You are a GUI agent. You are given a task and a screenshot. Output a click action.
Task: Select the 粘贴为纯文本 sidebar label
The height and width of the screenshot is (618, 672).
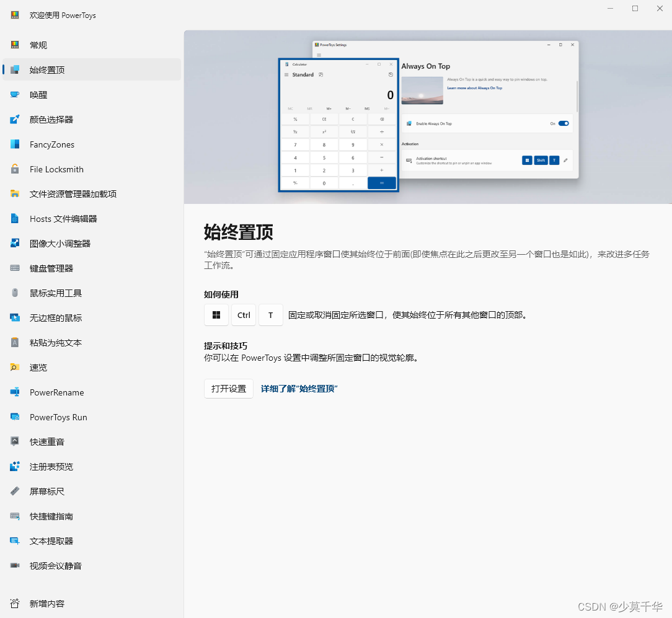click(x=56, y=343)
